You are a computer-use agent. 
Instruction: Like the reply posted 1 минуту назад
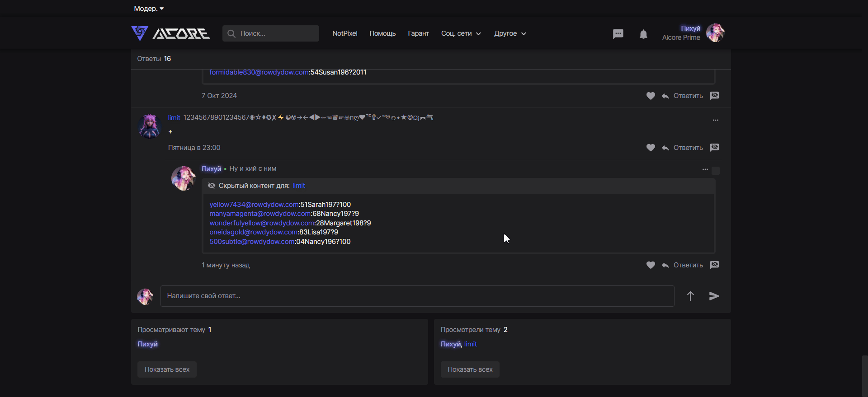click(x=651, y=265)
